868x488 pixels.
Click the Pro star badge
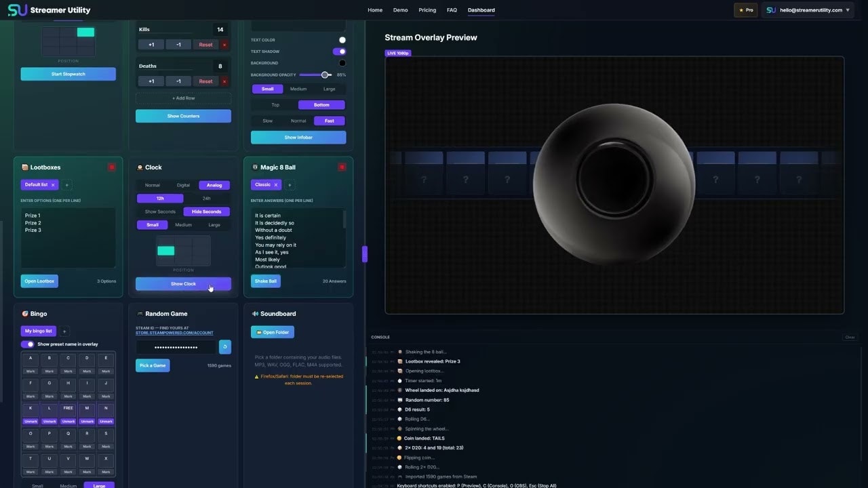tap(745, 10)
